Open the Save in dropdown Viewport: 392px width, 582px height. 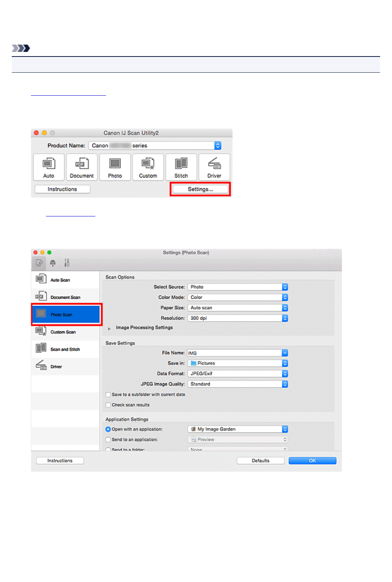[x=238, y=363]
